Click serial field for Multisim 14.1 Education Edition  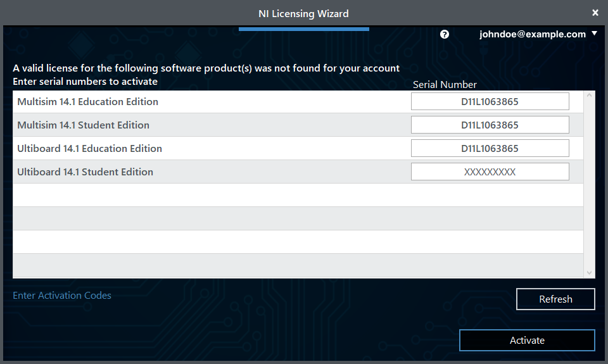[x=490, y=101]
